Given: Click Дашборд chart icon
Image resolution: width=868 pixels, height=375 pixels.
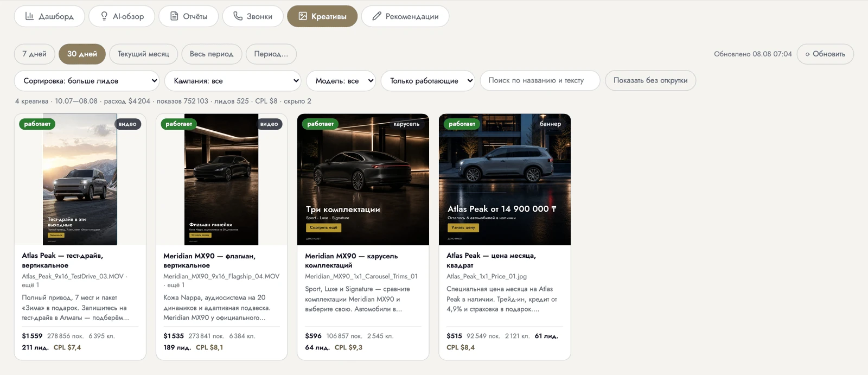Looking at the screenshot, I should tap(30, 16).
